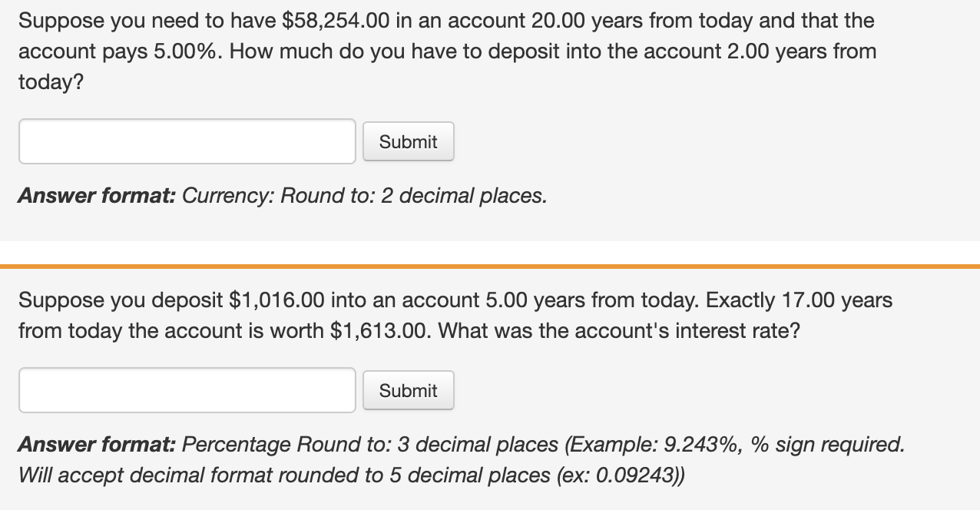
Task: Click the second bold "Answer format:" label
Action: (97, 445)
